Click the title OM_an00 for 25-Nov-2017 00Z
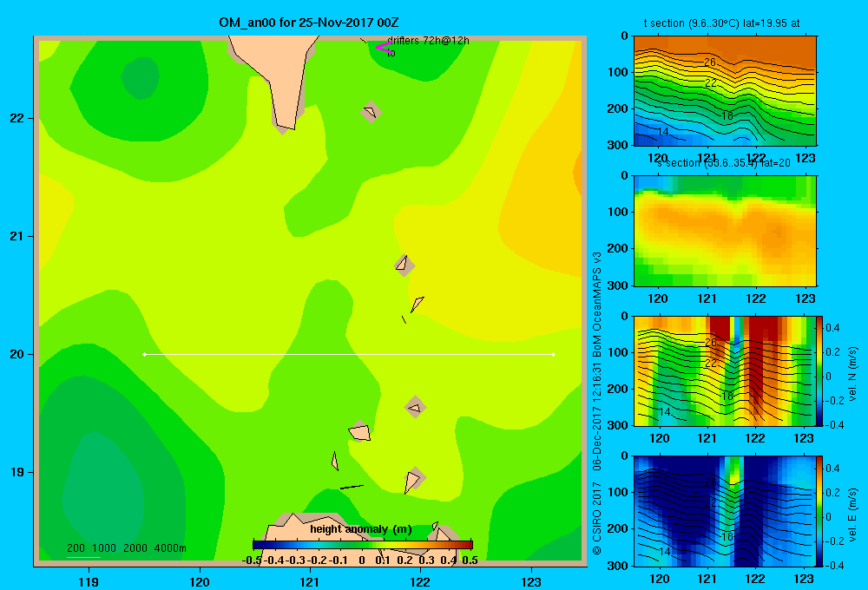 [309, 23]
